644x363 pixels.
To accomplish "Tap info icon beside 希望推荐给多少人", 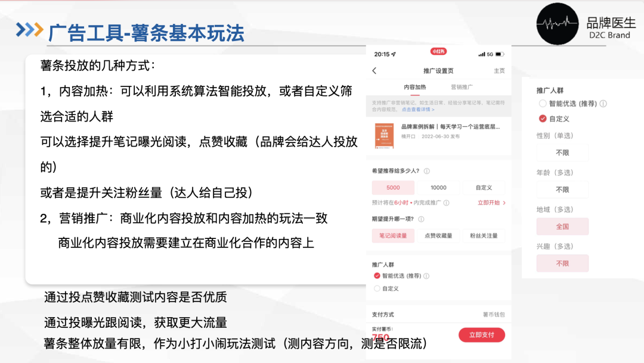I will coord(427,171).
